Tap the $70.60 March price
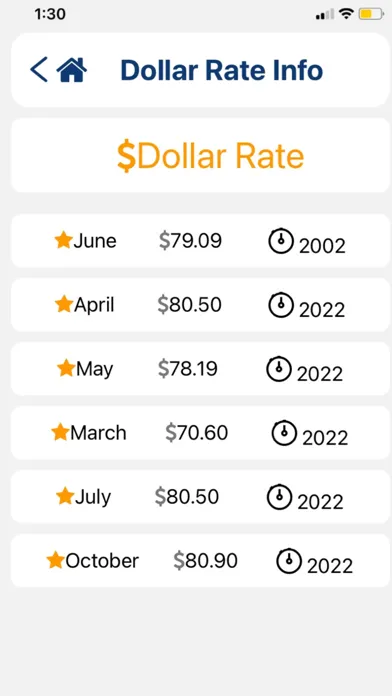This screenshot has height=696, width=392. click(197, 432)
